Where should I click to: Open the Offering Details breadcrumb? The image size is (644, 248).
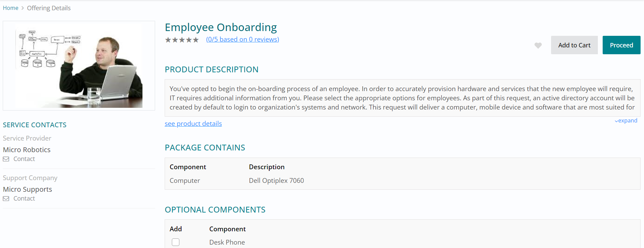tap(49, 8)
